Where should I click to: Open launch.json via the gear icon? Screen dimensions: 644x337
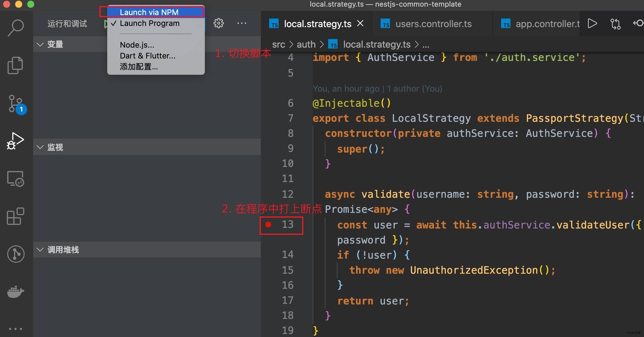point(219,23)
